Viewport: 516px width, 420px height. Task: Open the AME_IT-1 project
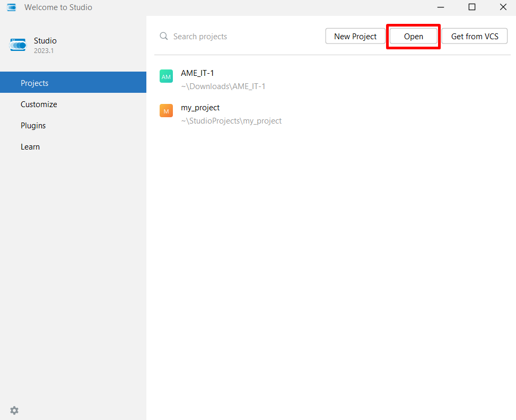(198, 73)
